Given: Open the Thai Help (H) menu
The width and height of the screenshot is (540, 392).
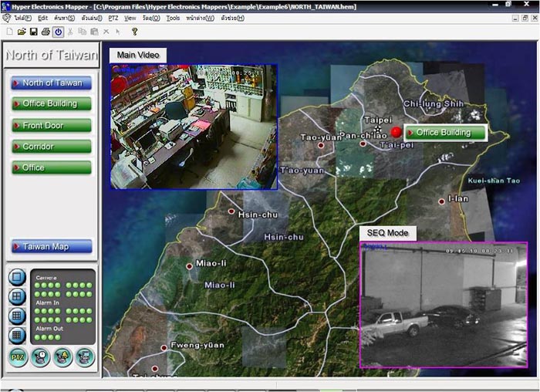Looking at the screenshot, I should 232,18.
